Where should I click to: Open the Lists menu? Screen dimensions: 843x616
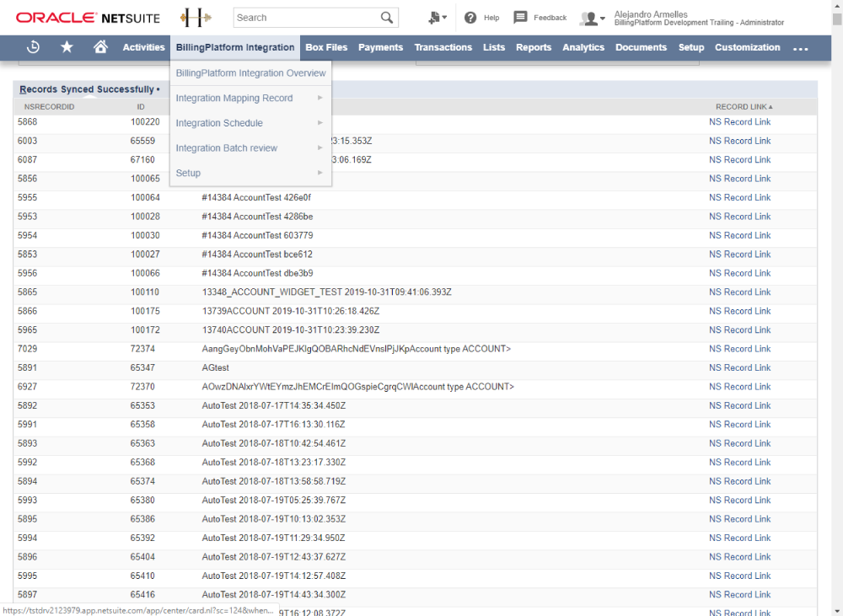point(494,47)
